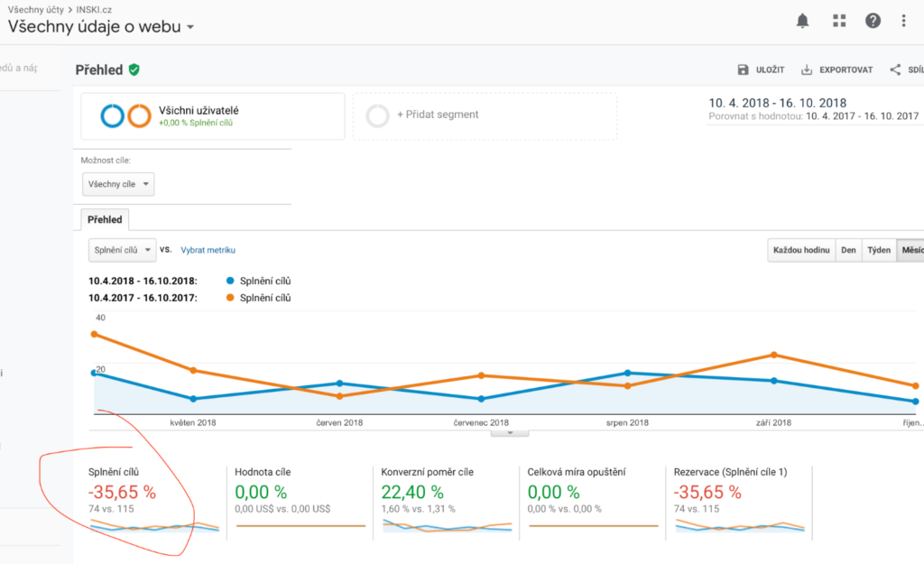Click the Exportovat download icon
The height and width of the screenshot is (564, 924).
(808, 69)
